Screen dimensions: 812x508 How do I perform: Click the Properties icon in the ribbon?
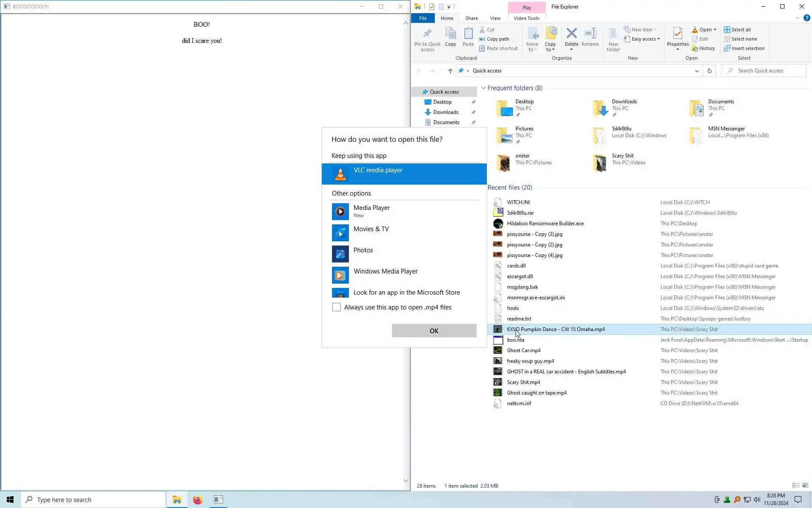[x=678, y=34]
